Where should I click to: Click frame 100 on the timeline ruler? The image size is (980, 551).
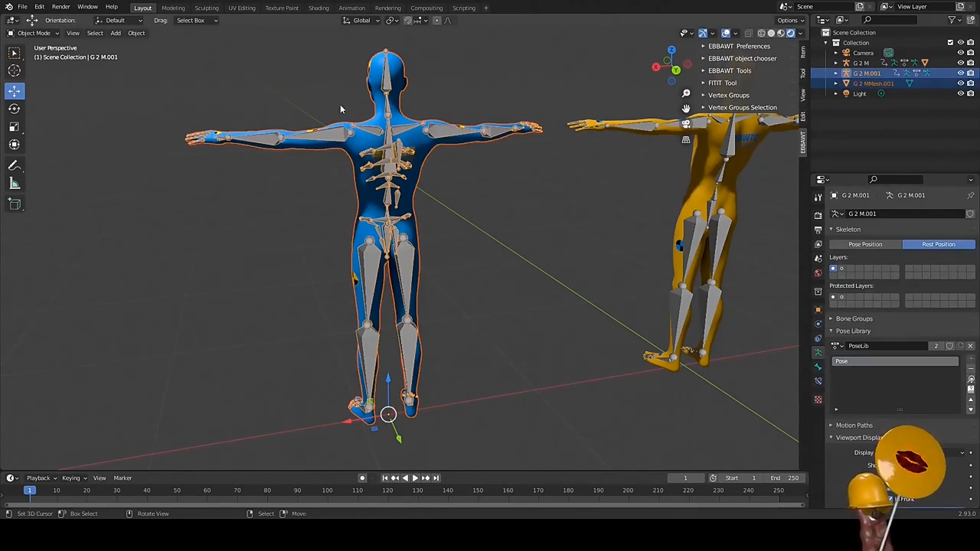327,491
